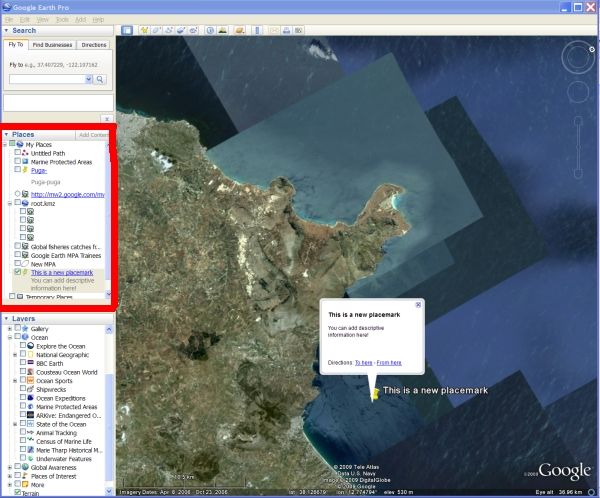Open the File menu

click(9, 20)
